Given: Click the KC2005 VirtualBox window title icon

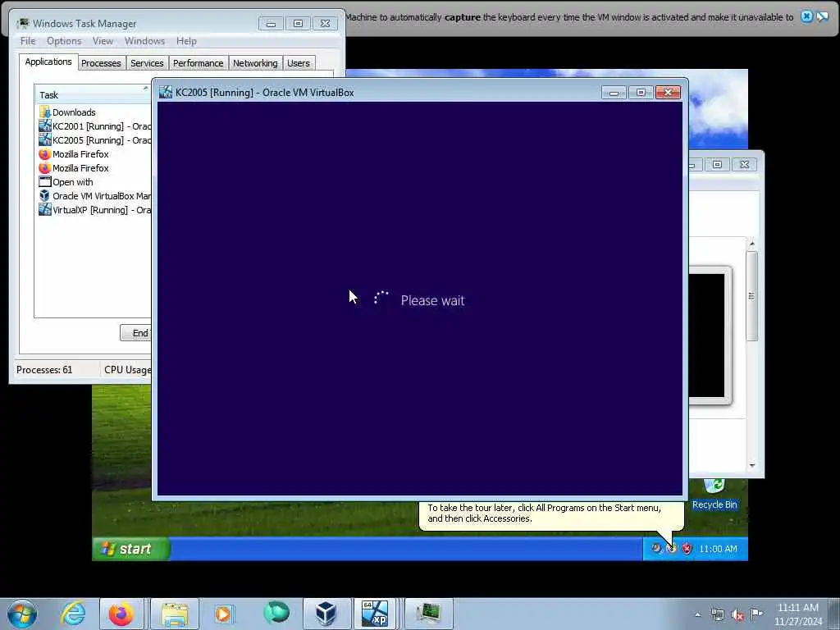Looking at the screenshot, I should (x=166, y=92).
